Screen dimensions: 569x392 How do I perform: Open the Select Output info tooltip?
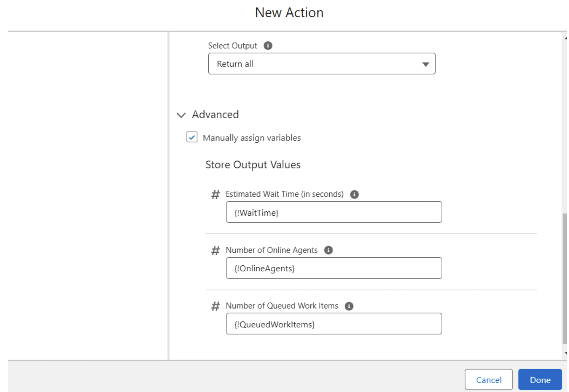tap(267, 45)
